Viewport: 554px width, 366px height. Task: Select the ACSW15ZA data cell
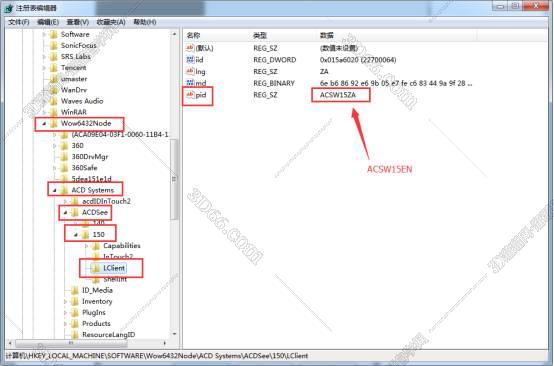[x=338, y=95]
